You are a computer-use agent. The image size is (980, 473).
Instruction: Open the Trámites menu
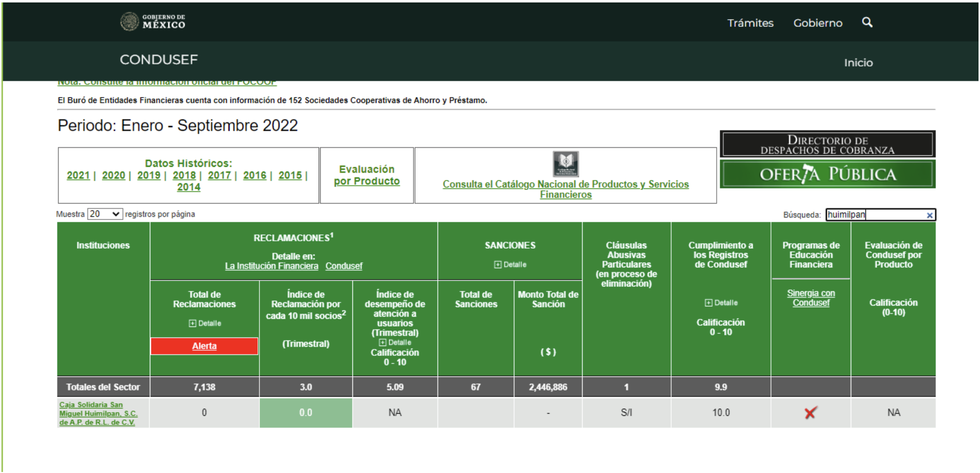tap(750, 23)
